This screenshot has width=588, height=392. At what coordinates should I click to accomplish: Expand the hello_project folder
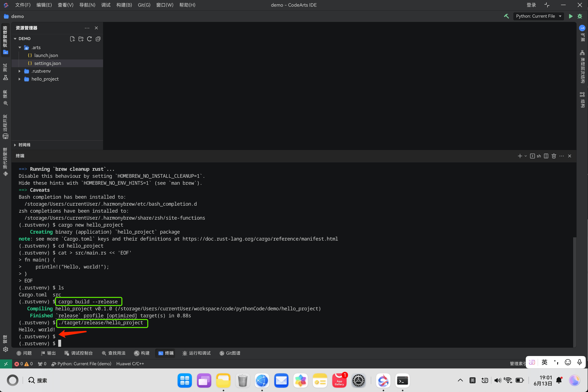point(20,79)
